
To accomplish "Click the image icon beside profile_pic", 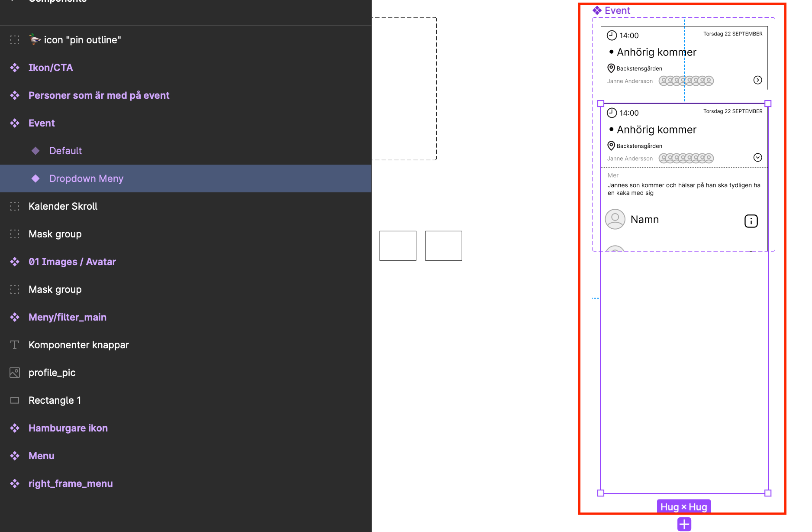I will [15, 373].
